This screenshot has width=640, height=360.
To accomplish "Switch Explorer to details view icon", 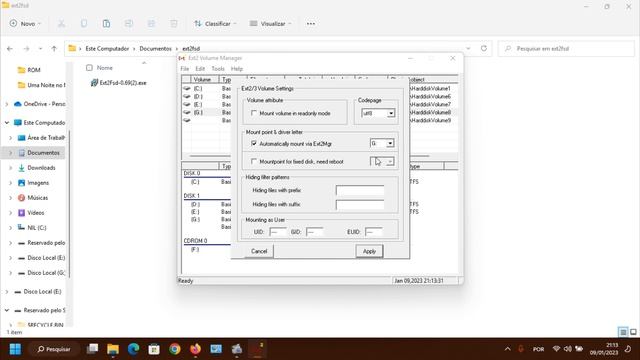I will point(623,332).
